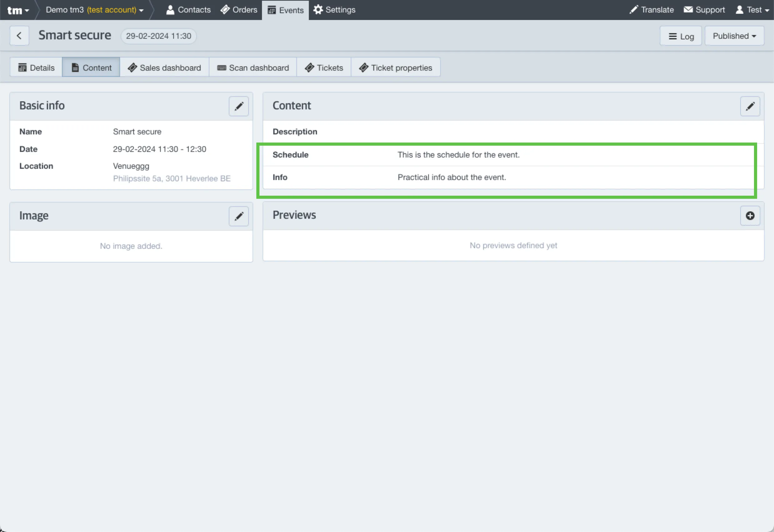774x532 pixels.
Task: Open Settings in the top navigation
Action: tap(334, 10)
